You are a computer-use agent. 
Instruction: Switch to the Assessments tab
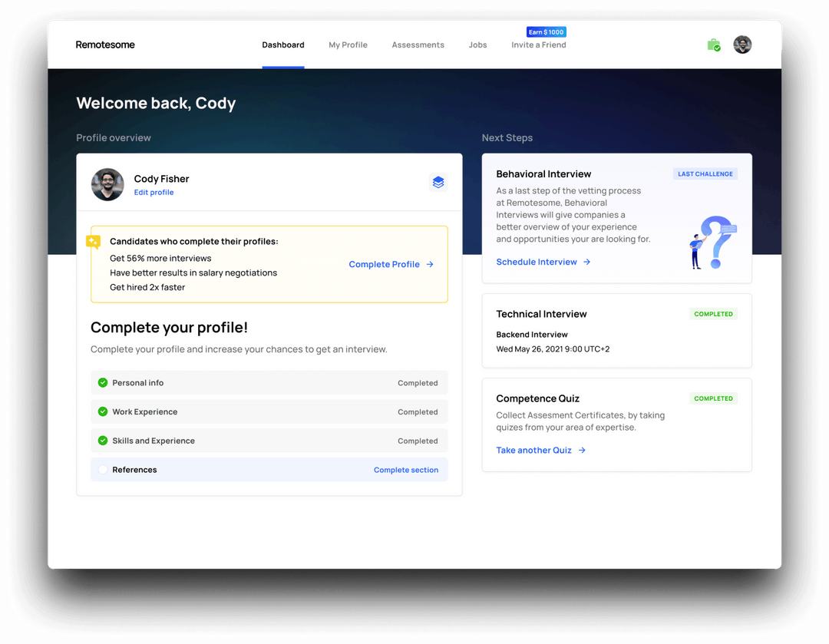[418, 45]
